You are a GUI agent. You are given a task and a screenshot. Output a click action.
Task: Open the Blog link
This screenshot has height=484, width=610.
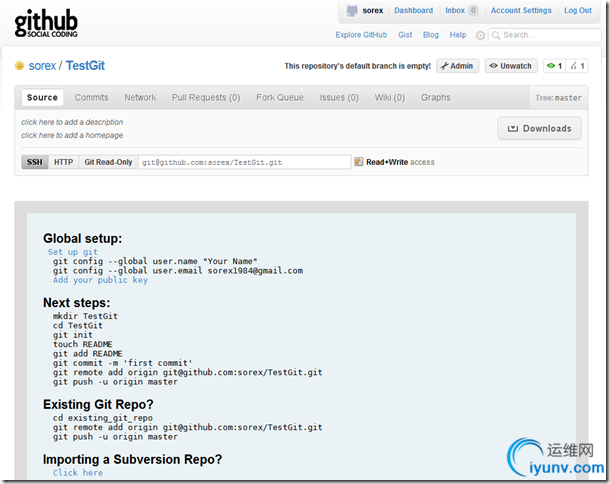point(431,35)
